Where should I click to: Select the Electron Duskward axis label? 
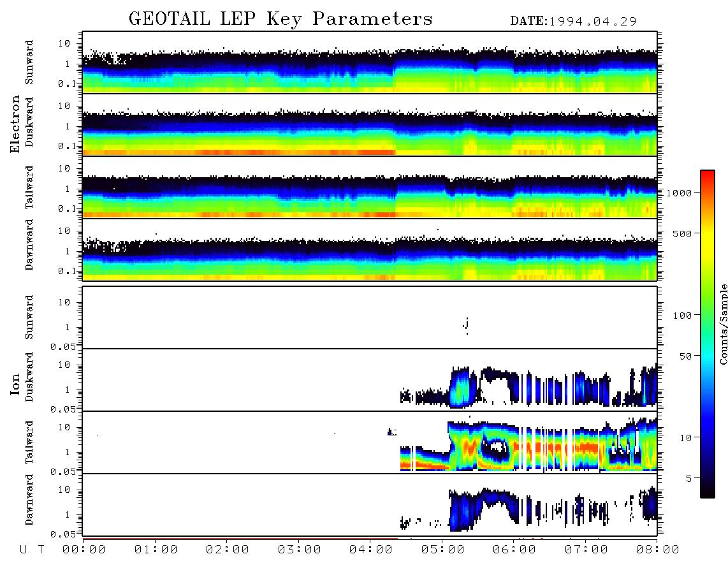click(x=29, y=122)
